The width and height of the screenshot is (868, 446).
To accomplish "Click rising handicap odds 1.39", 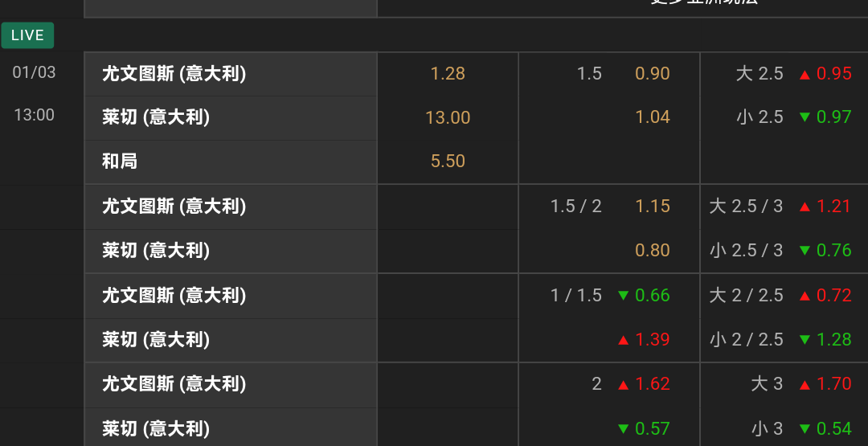I will [652, 339].
